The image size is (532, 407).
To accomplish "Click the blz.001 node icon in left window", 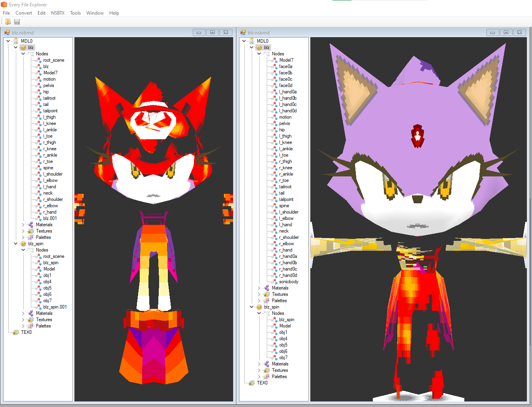I will click(x=38, y=218).
